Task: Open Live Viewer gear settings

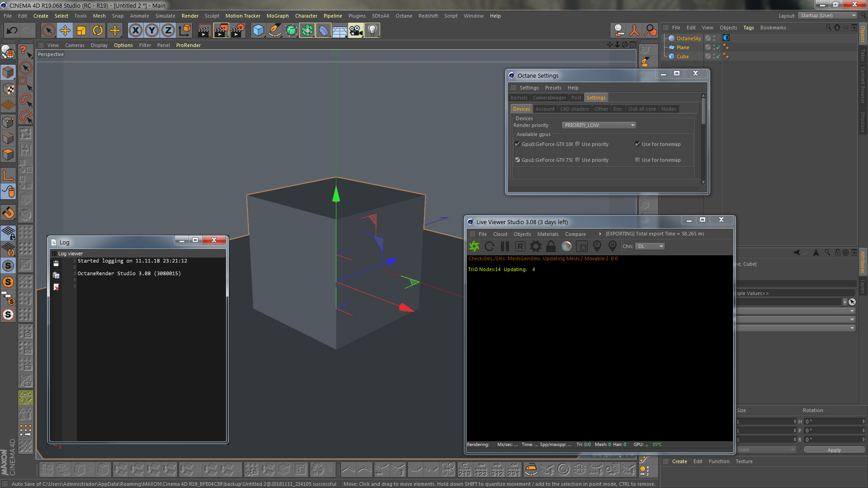Action: pos(535,246)
